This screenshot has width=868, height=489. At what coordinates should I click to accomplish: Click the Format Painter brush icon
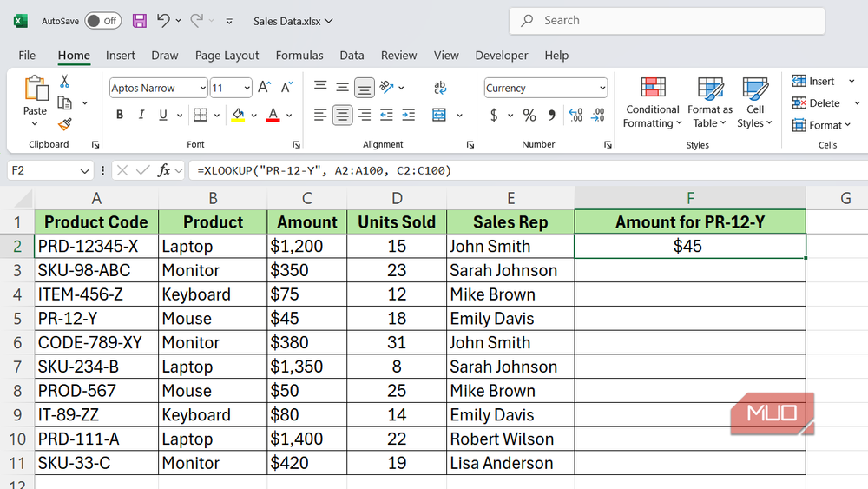(65, 124)
